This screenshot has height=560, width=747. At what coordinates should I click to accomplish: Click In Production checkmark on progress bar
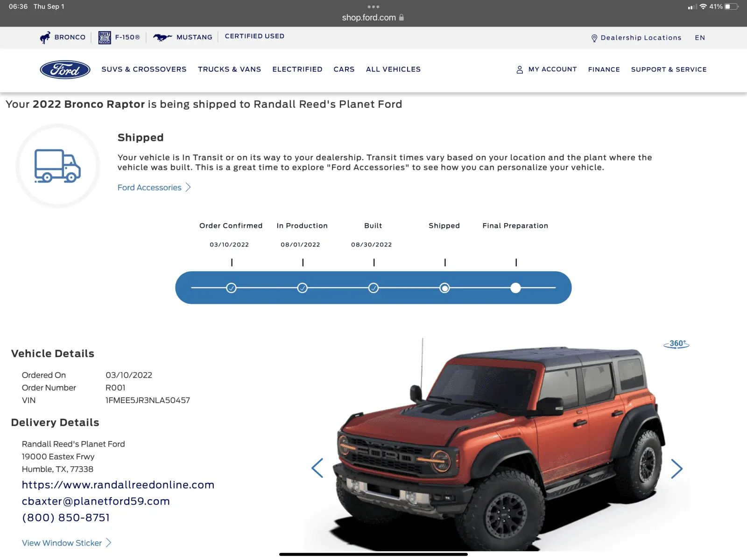[303, 288]
